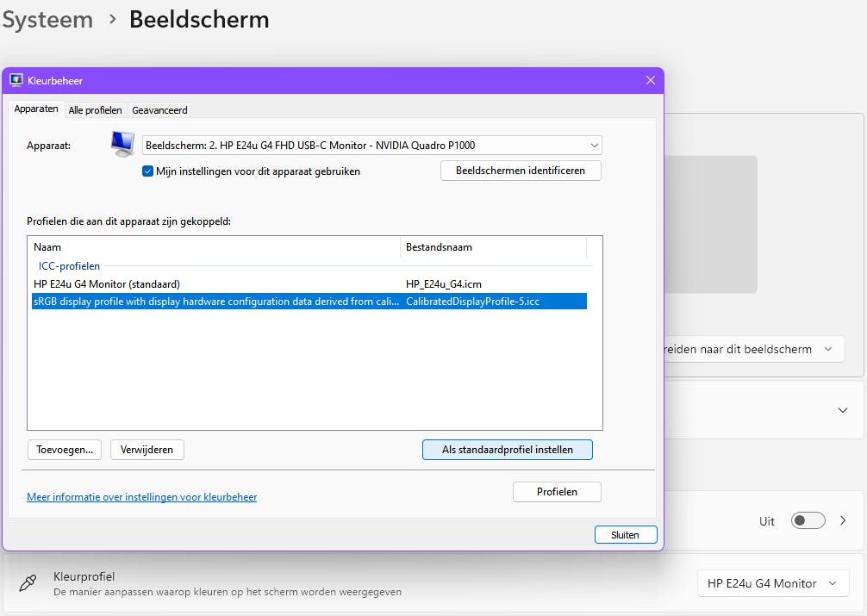The width and height of the screenshot is (867, 616).
Task: Toggle 'Mijn instellingen voor dit apparaat gebruiken' checkbox
Action: coord(147,171)
